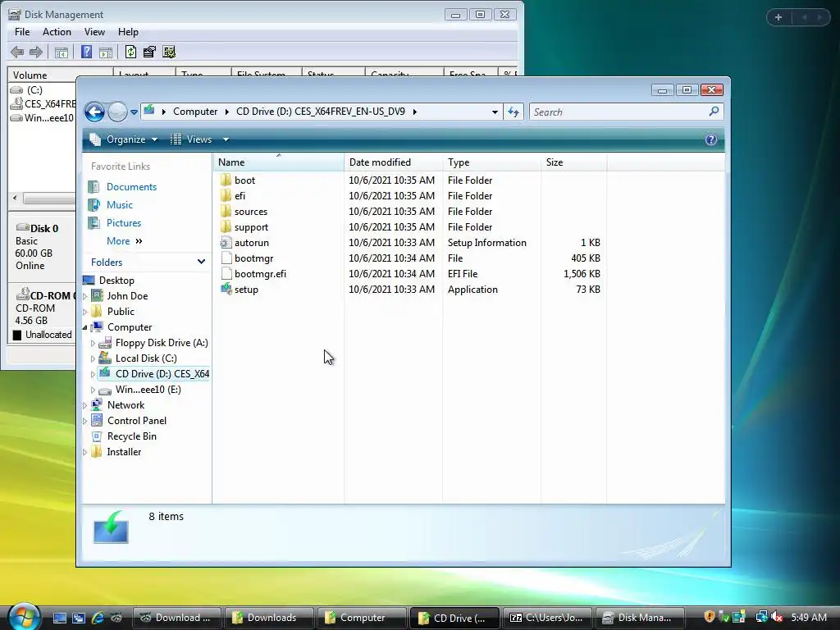
Task: Switch to the Downloads taskbar button
Action: [x=269, y=618]
